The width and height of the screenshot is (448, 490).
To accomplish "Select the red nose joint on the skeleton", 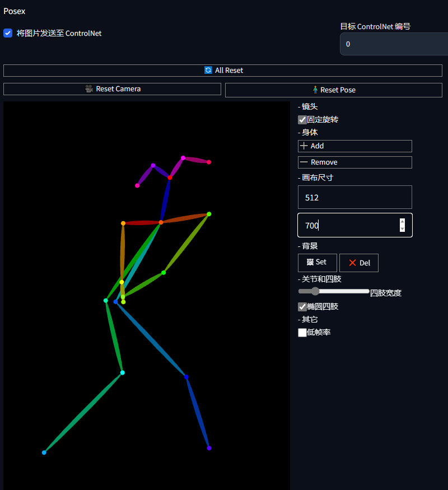I will click(x=170, y=178).
